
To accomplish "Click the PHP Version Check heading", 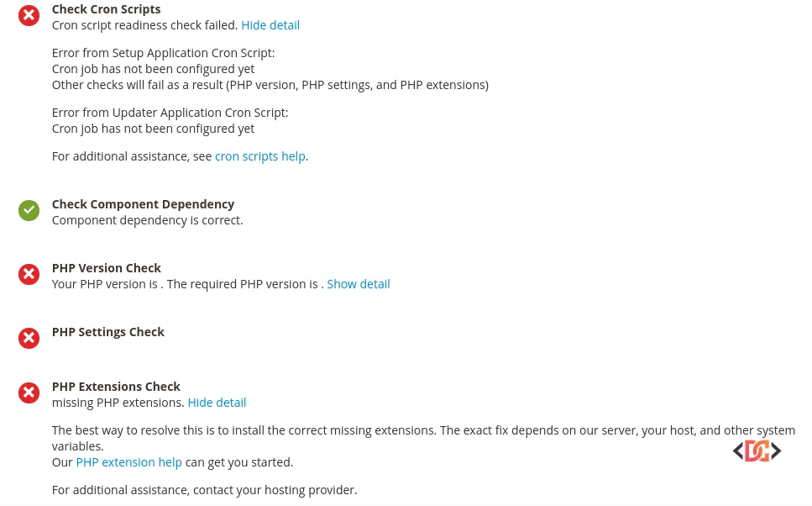I will [106, 267].
